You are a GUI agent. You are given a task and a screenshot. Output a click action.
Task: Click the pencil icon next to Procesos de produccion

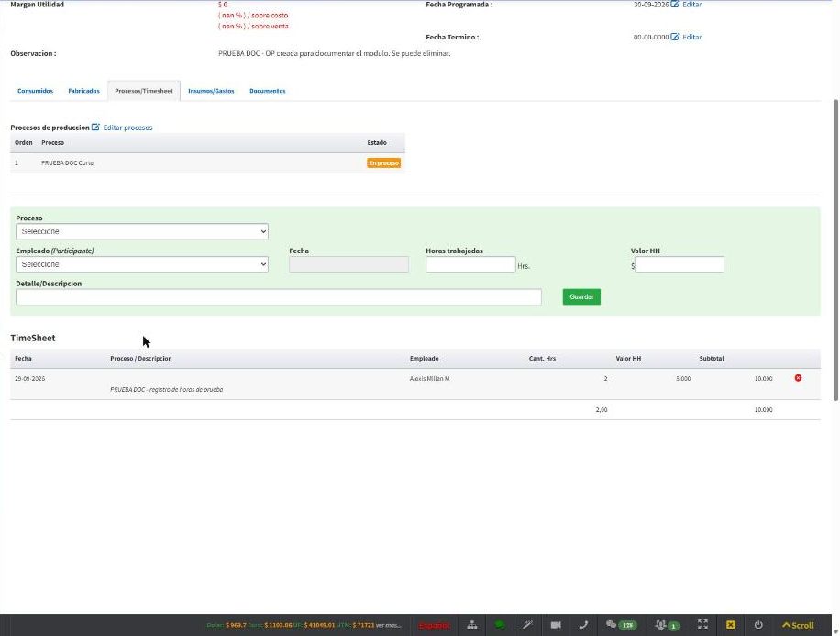(95, 127)
